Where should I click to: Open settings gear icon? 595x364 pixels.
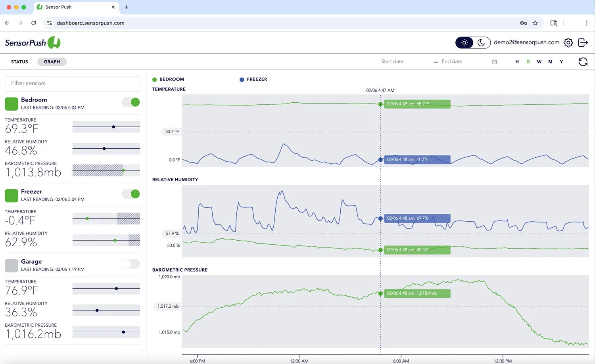click(x=568, y=42)
